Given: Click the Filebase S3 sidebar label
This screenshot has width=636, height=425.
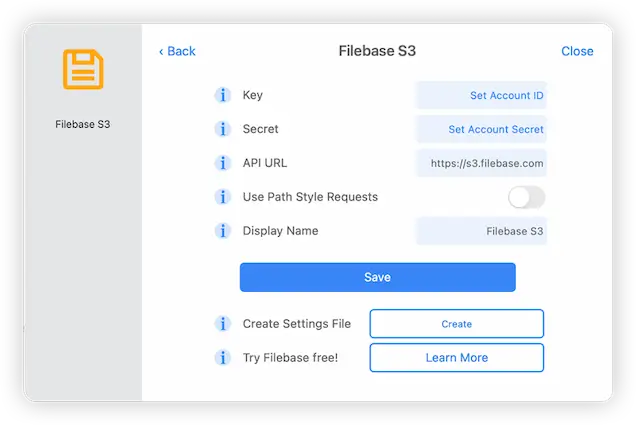Looking at the screenshot, I should click(83, 124).
